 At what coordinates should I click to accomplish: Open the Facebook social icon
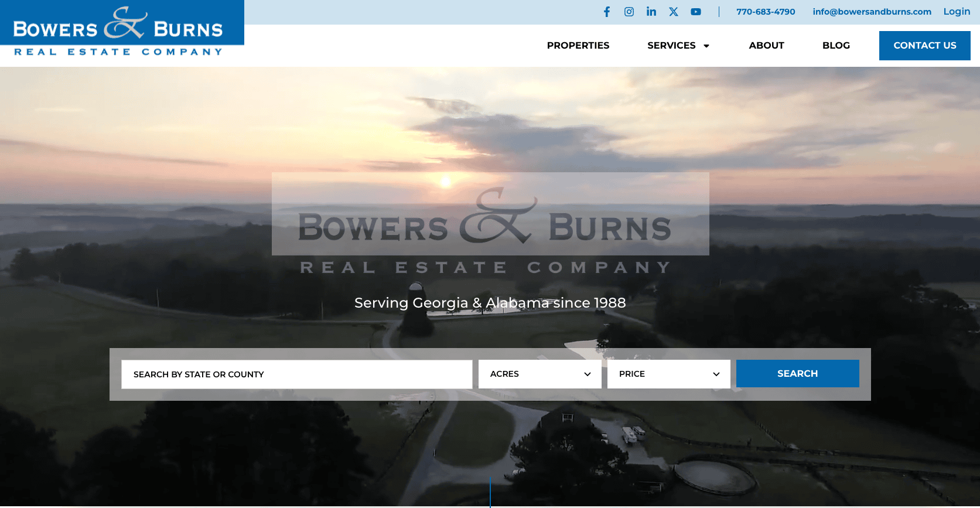[607, 12]
